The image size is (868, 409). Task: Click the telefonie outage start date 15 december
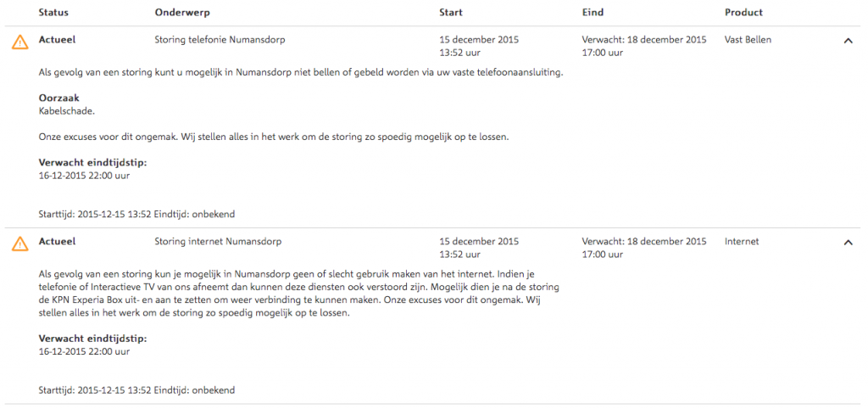479,40
